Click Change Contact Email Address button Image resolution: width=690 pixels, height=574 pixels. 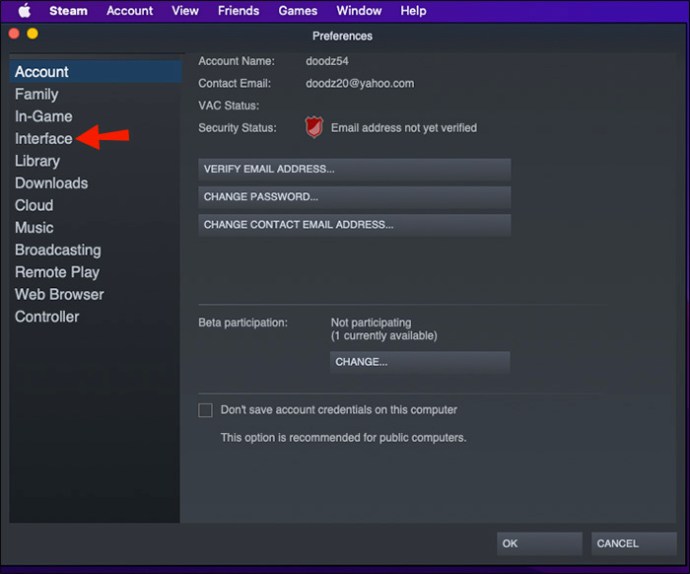pyautogui.click(x=354, y=225)
